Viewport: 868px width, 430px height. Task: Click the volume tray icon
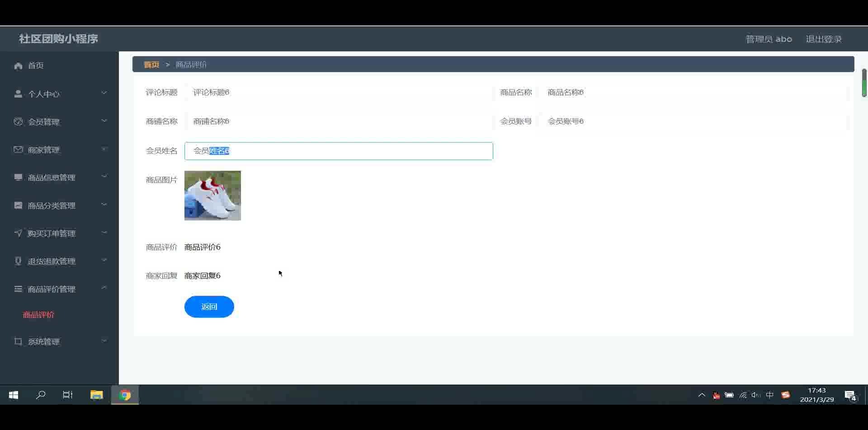(755, 395)
